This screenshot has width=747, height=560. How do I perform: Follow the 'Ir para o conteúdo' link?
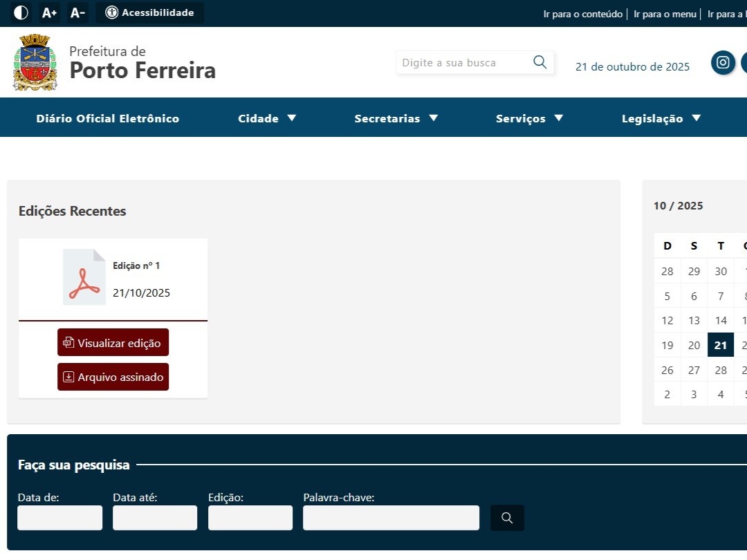click(582, 14)
